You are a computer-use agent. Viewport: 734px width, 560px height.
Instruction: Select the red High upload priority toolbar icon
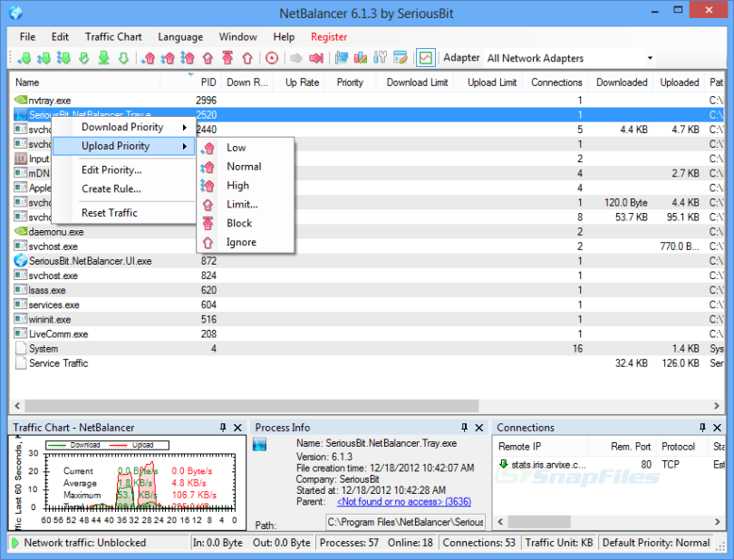pos(188,58)
